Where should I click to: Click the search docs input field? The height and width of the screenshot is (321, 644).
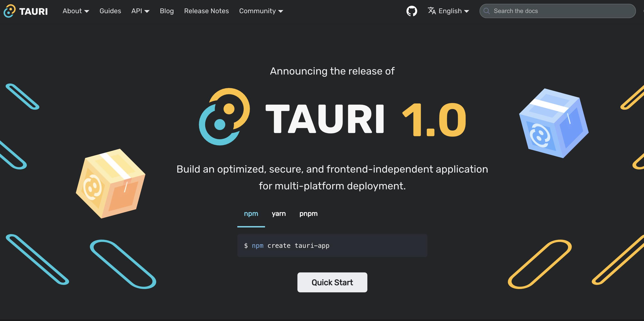pos(558,11)
